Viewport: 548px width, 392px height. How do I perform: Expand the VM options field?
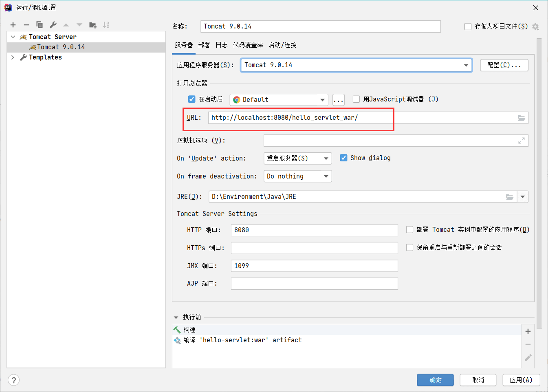coord(522,141)
